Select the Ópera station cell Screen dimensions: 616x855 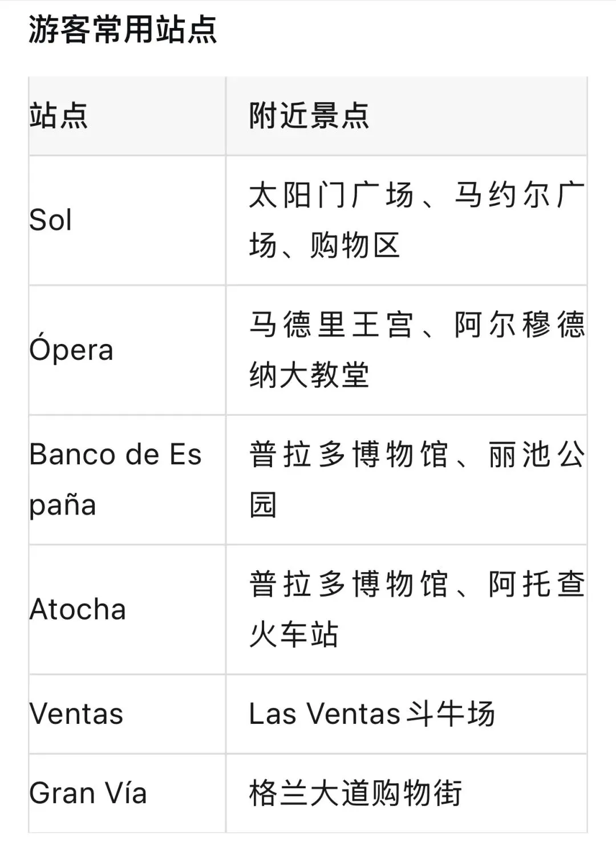(x=127, y=350)
